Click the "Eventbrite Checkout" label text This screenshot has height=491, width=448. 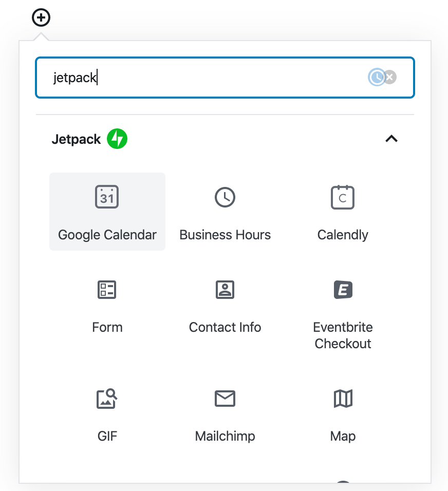[x=343, y=335]
